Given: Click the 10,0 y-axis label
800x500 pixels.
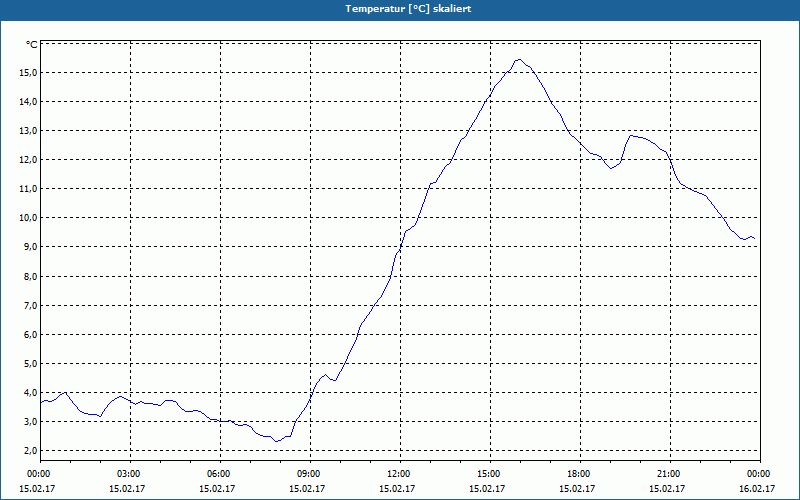Looking at the screenshot, I should point(28,218).
